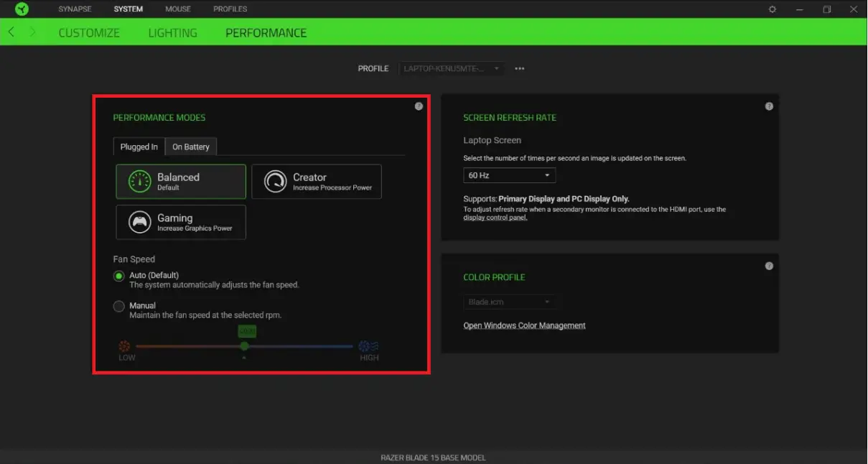This screenshot has width=868, height=464.
Task: Open the Mouse section
Action: coord(178,9)
